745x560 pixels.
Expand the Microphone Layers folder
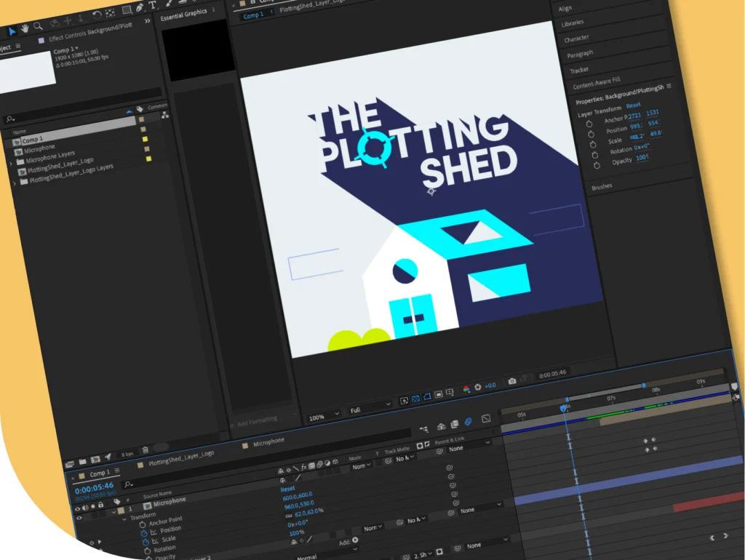coord(11,164)
